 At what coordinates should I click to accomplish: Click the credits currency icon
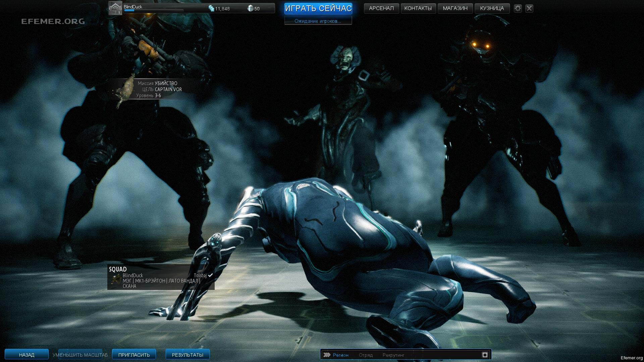211,8
